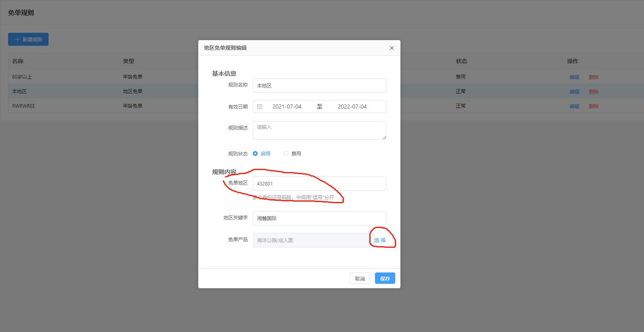644x332 pixels.
Task: Click 删除 for the 60岁以上 rule
Action: coord(593,77)
